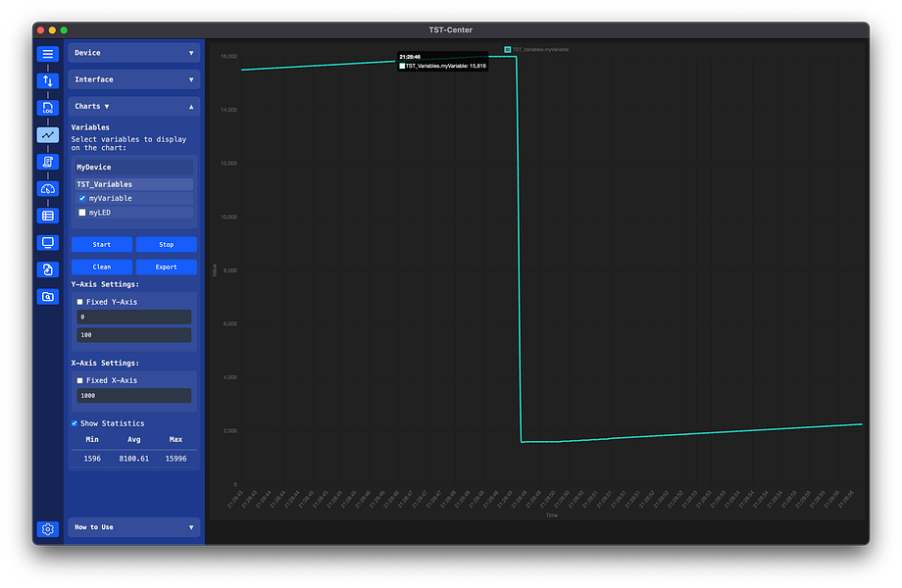This screenshot has height=588, width=902.
Task: Click the 2,000 Y-axis tick label
Action: pos(230,431)
